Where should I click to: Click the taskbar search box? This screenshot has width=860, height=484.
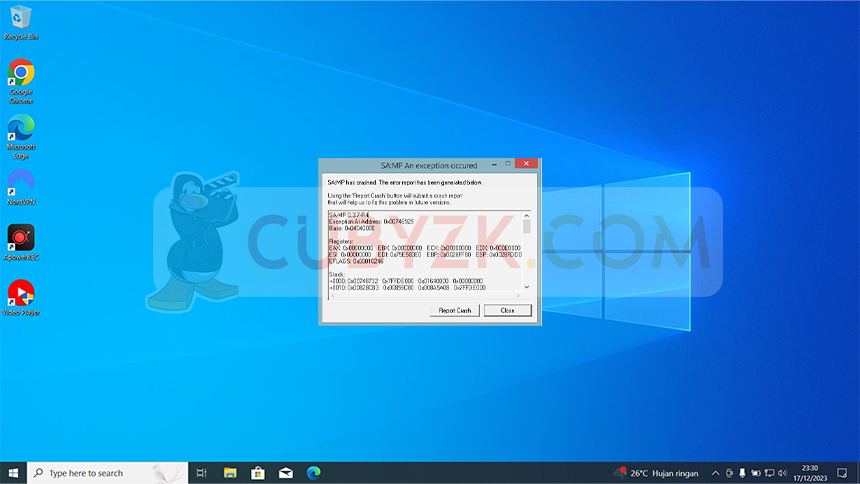pyautogui.click(x=108, y=473)
